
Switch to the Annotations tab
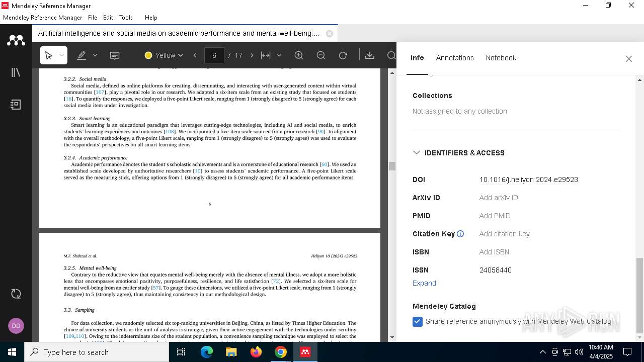coord(455,58)
